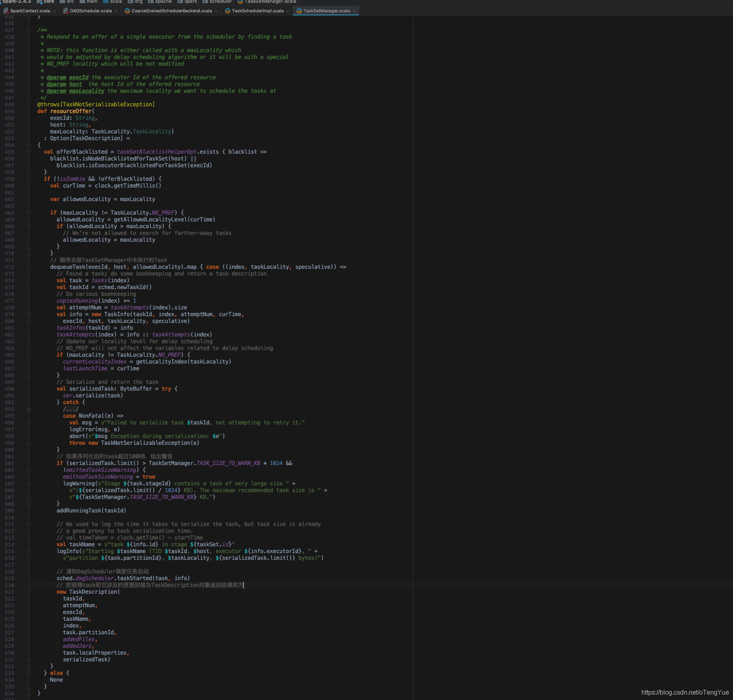Viewport: 733px width, 700px height.
Task: Click the collapsed /.../ placeholder in catch block
Action: tap(71, 409)
